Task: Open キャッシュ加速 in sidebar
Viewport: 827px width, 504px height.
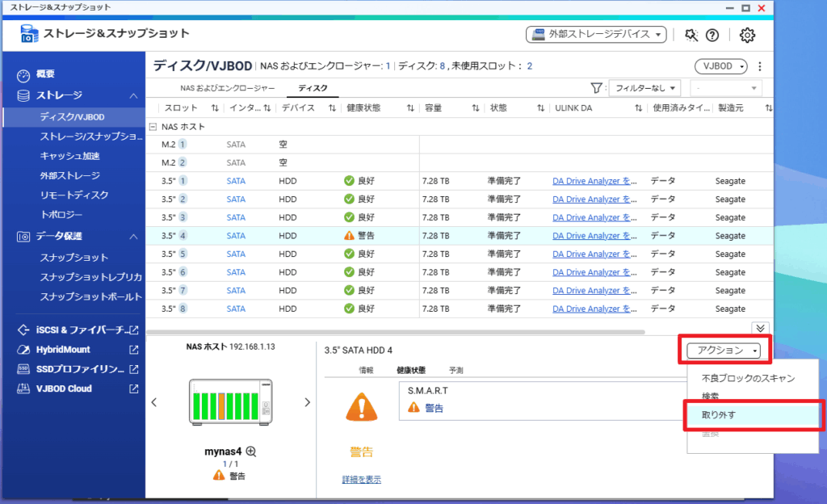Action: coord(69,156)
